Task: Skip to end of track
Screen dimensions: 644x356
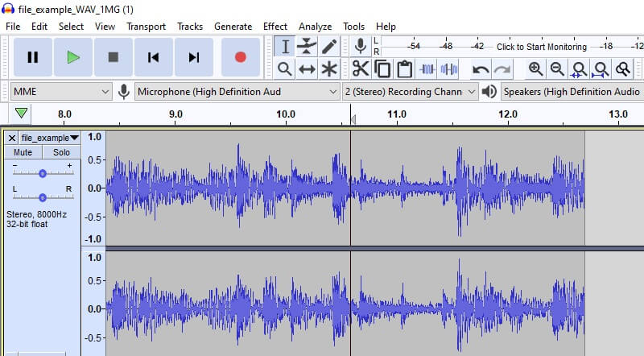Action: 194,57
